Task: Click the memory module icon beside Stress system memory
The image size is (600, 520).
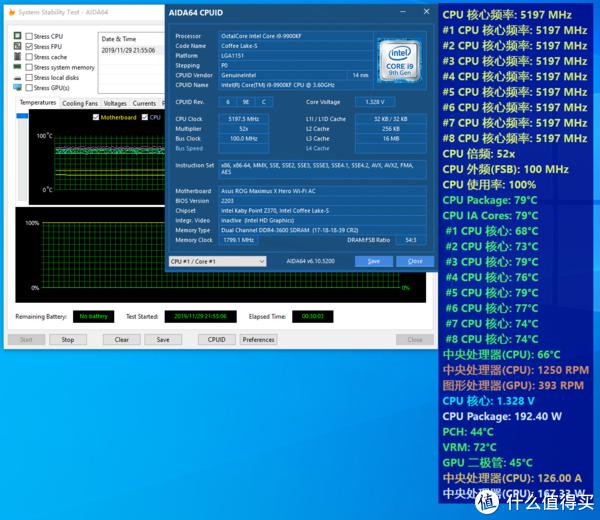Action: pyautogui.click(x=17, y=67)
